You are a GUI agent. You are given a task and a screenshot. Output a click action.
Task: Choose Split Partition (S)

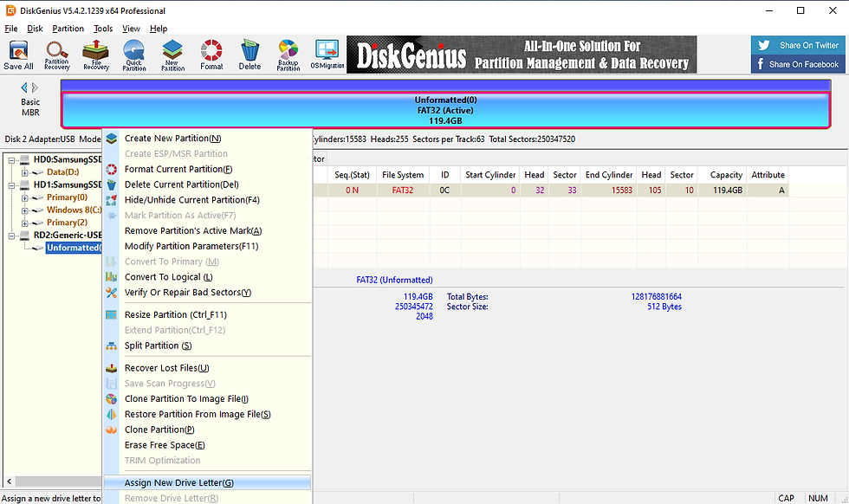pos(207,346)
